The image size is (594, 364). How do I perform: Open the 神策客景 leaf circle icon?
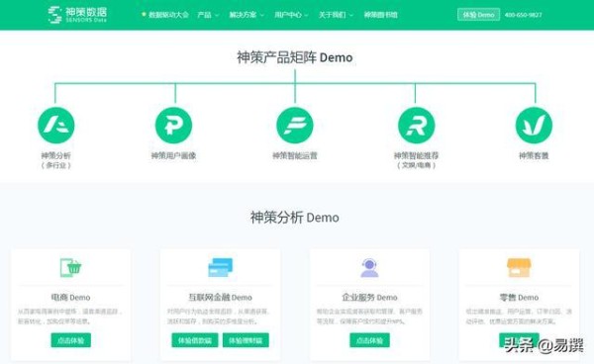[x=534, y=126]
